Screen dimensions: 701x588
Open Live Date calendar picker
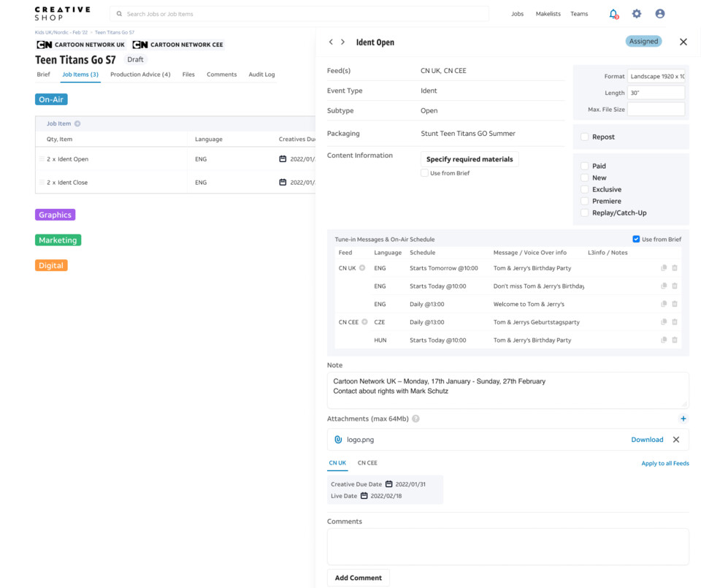click(x=364, y=495)
